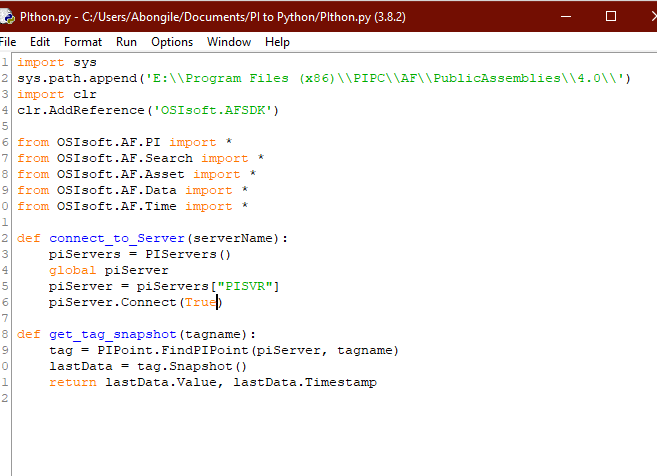Open the Options menu

coord(172,42)
